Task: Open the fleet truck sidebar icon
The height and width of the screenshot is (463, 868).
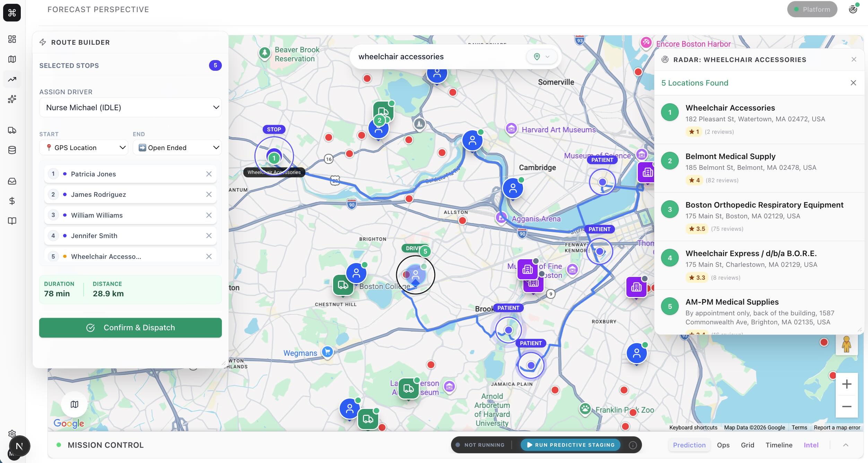Action: [x=12, y=130]
